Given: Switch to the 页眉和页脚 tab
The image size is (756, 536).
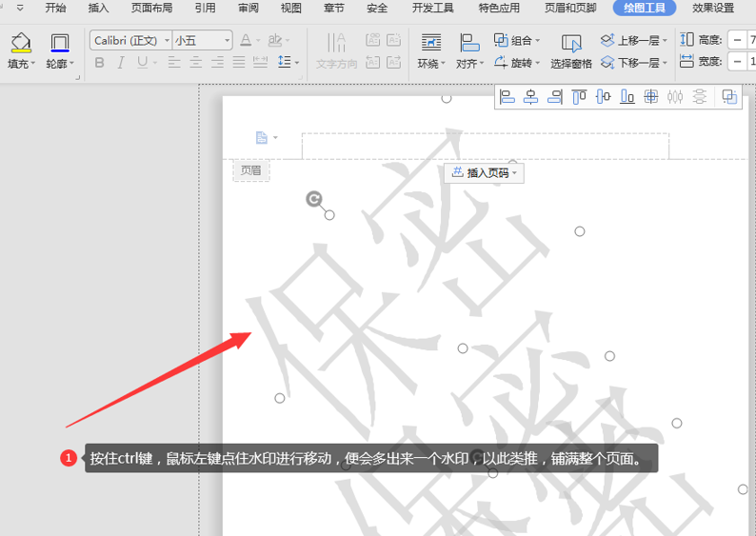Looking at the screenshot, I should (570, 8).
